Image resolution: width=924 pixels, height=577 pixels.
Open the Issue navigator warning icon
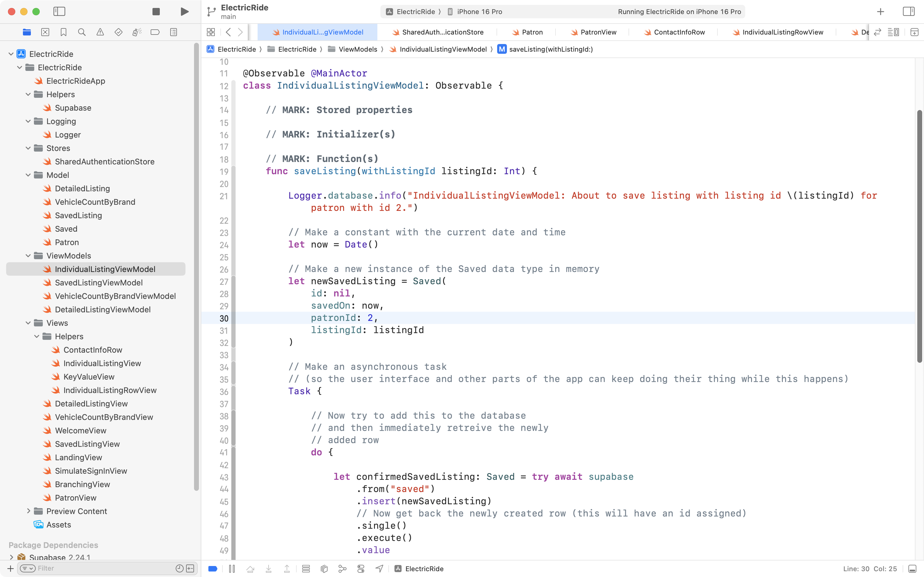tap(100, 32)
